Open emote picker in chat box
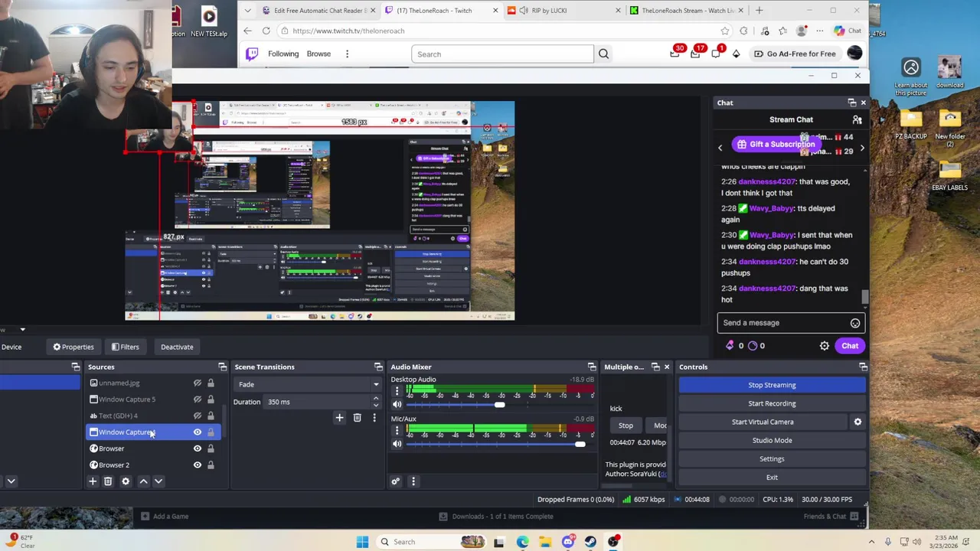 [855, 323]
